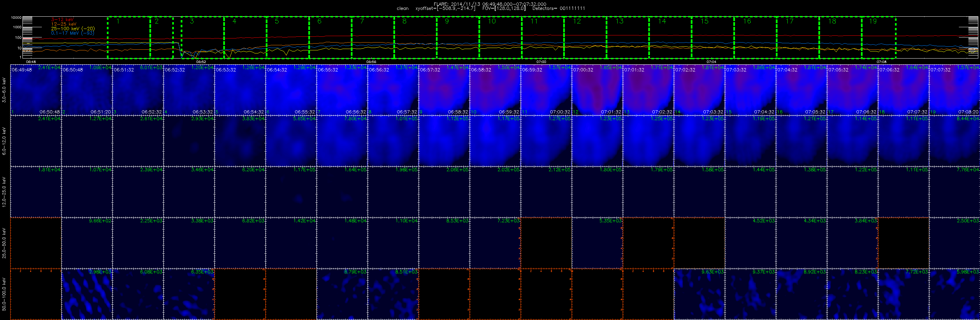Open the 3-6 keV image starting 06:49:48
The image size is (980, 320).
pos(36,90)
